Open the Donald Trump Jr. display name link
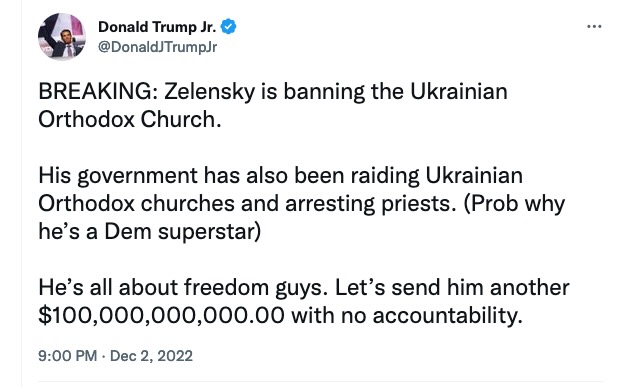The image size is (619, 387). pyautogui.click(x=157, y=27)
